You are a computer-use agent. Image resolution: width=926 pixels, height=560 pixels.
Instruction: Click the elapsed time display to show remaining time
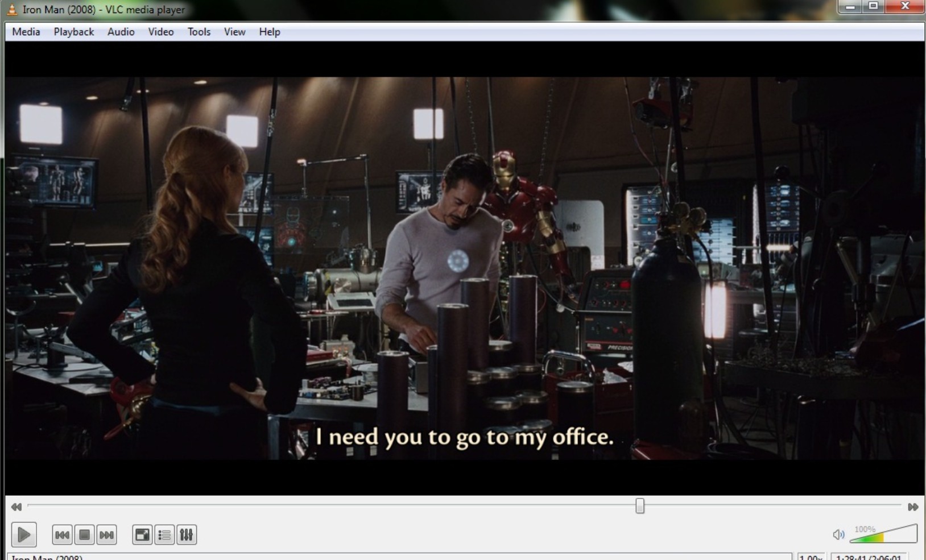tap(867, 557)
